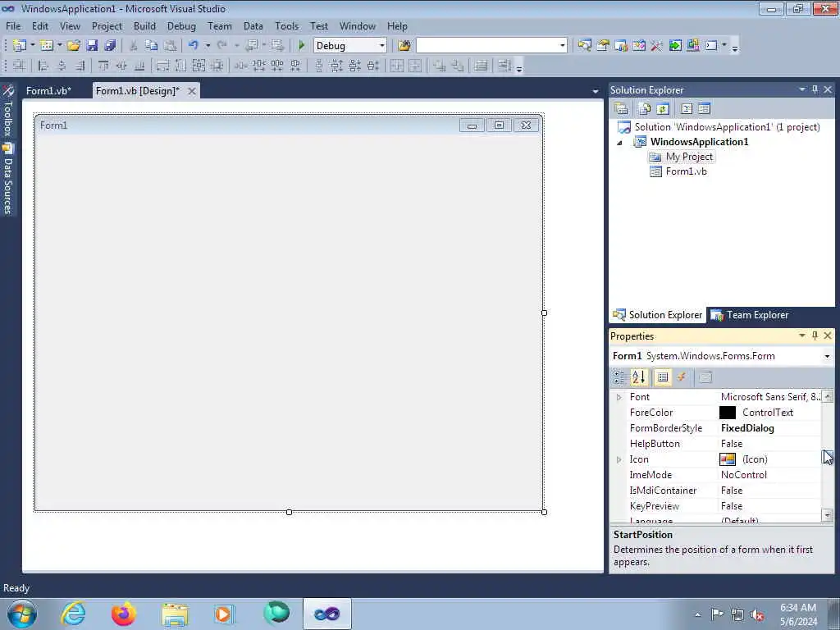Open the Undo history dropdown arrow
The width and height of the screenshot is (840, 630).
(208, 46)
